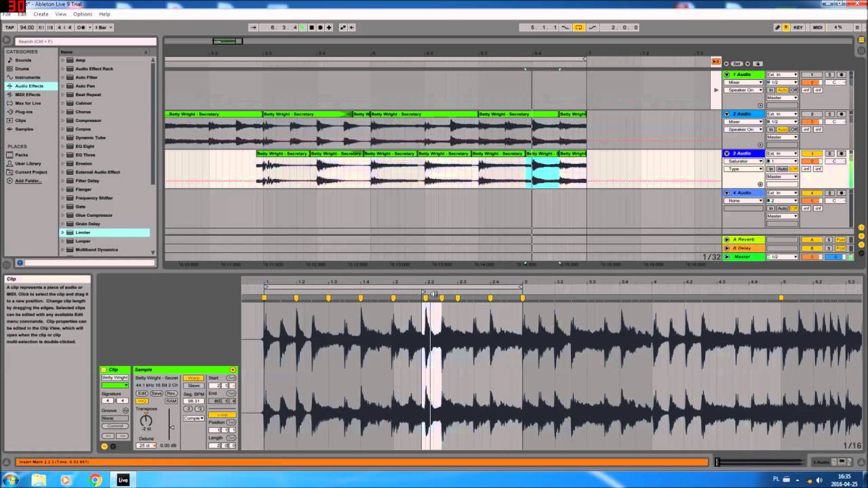Click the Windows Start button

point(10,480)
